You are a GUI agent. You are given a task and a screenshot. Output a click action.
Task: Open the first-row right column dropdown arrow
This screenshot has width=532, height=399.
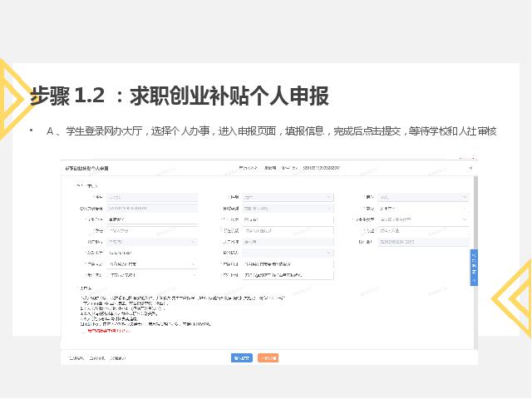(465, 197)
